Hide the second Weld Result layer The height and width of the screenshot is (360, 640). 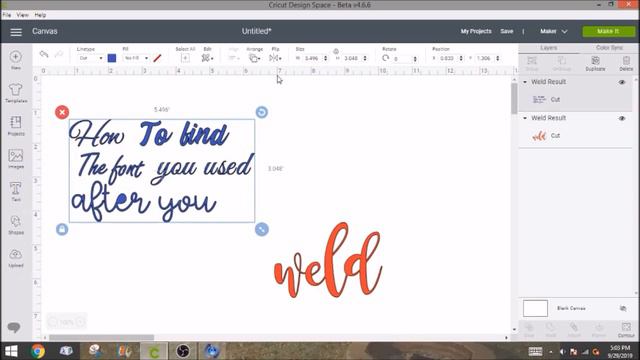coord(622,118)
